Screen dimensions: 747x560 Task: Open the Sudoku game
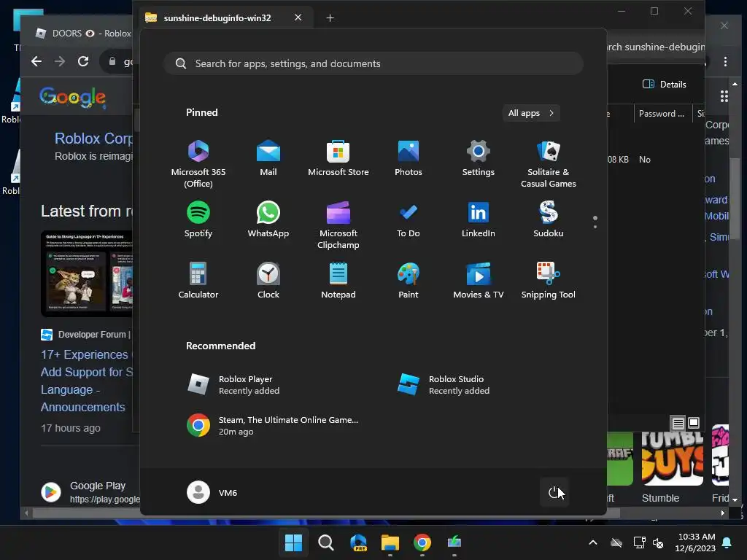tap(549, 219)
